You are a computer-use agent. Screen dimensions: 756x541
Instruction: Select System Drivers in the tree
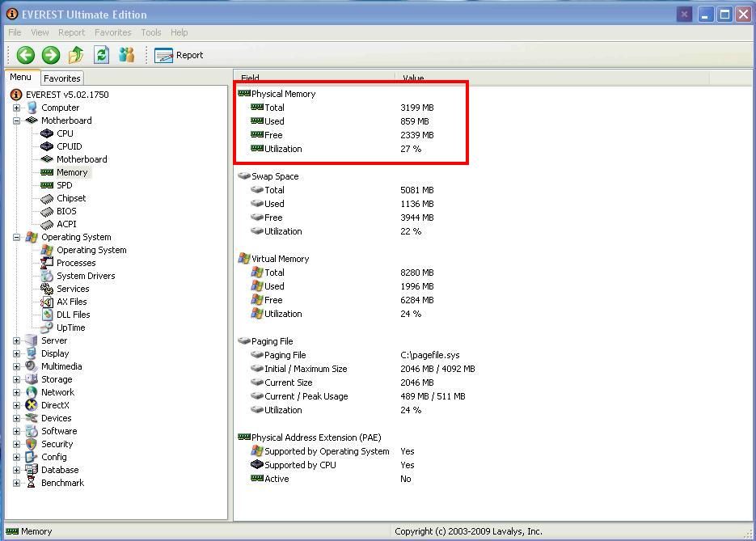[x=86, y=276]
